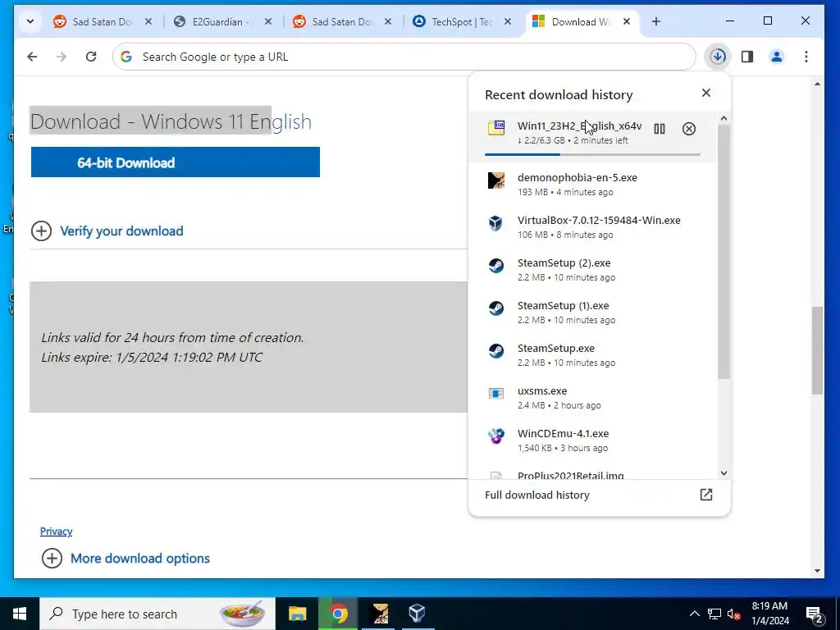Open the Chrome side panel icon
Screen dimensions: 840x630
(747, 57)
